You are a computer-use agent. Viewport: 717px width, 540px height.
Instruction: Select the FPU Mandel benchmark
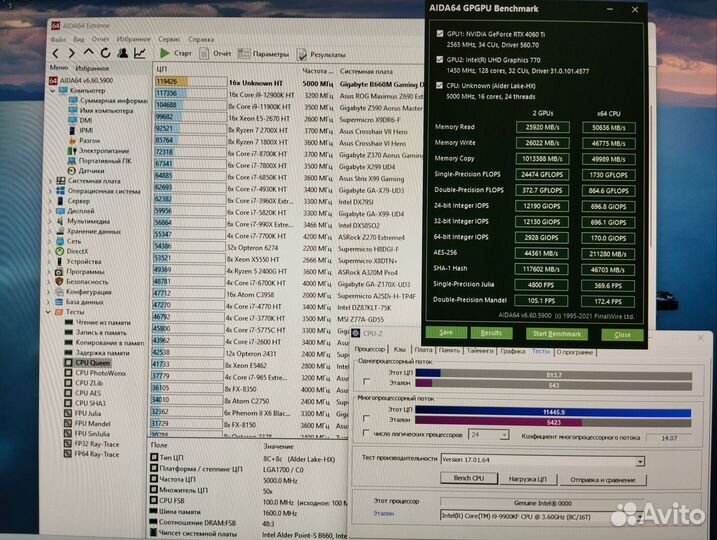(x=87, y=423)
